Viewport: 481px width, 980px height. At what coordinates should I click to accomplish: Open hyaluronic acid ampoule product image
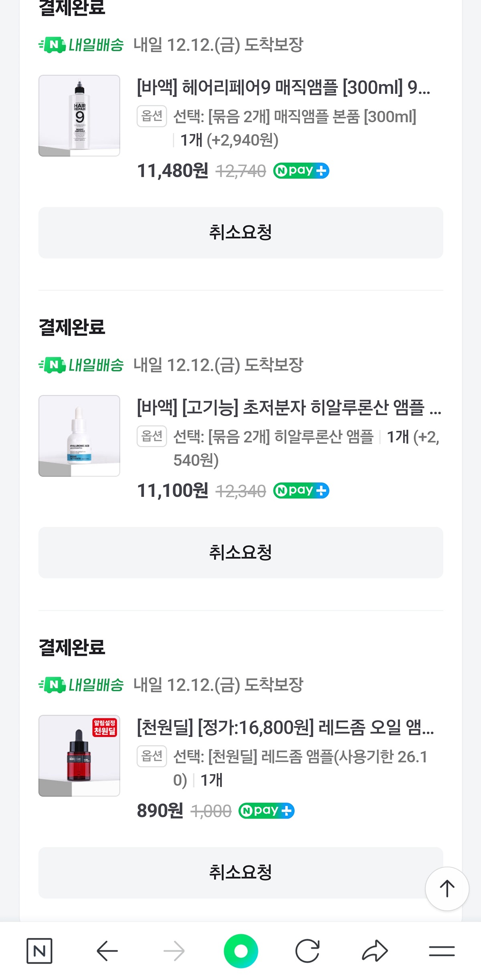pos(79,436)
